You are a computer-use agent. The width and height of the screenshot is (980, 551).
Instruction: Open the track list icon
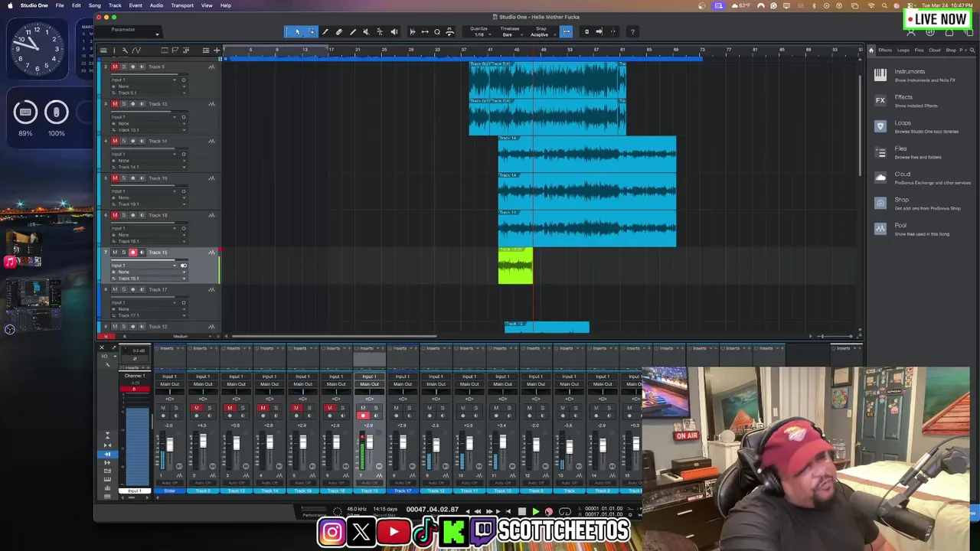point(103,50)
